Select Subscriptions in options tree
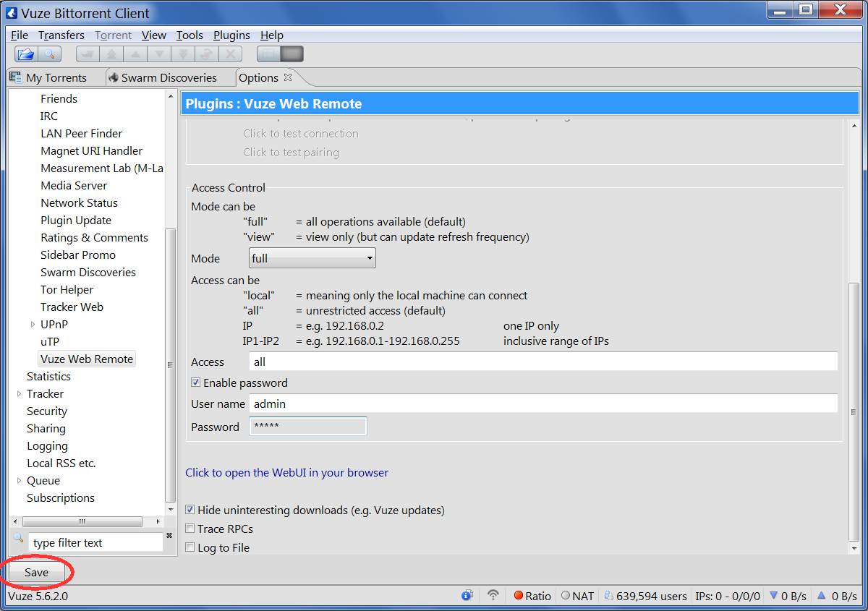The height and width of the screenshot is (611, 868). 61,497
